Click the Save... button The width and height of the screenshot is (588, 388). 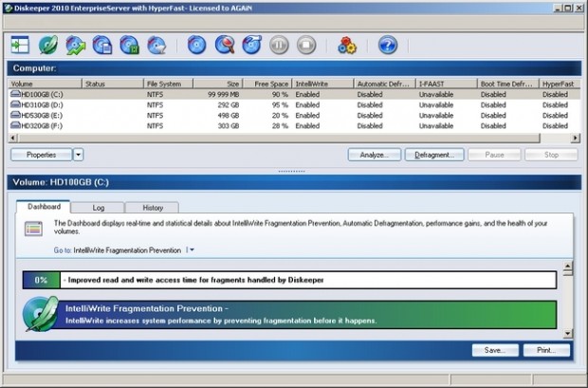point(495,350)
